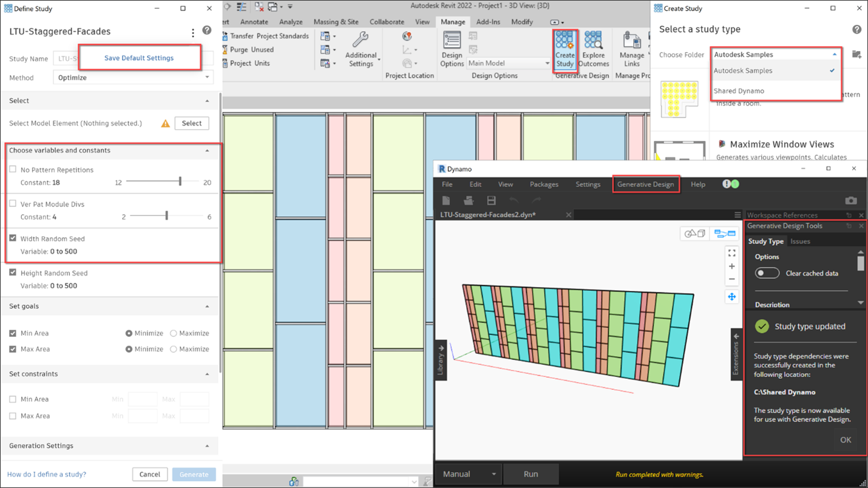Click Dynamo Open file icon
The image size is (868, 488).
pos(469,200)
